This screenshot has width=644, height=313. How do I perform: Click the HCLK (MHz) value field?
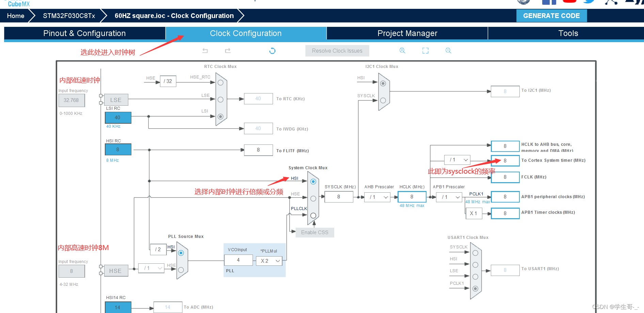pyautogui.click(x=412, y=197)
